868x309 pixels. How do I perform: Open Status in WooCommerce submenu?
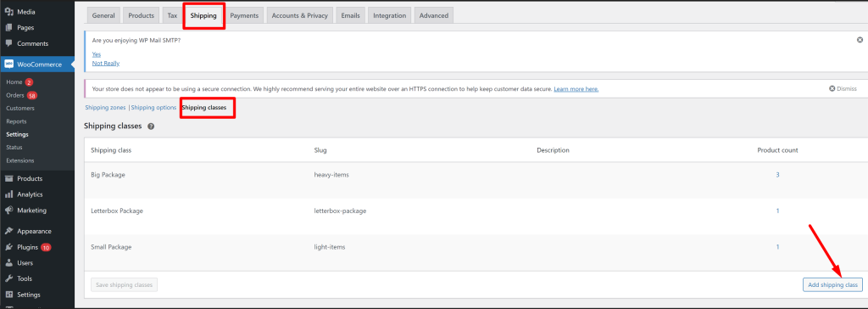tap(14, 148)
